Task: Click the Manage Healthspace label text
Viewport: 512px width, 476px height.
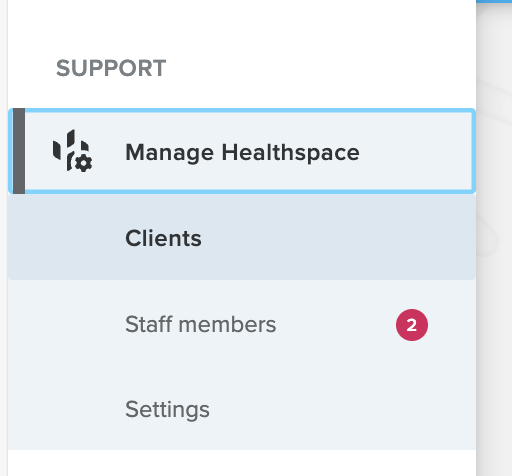Action: pos(242,152)
